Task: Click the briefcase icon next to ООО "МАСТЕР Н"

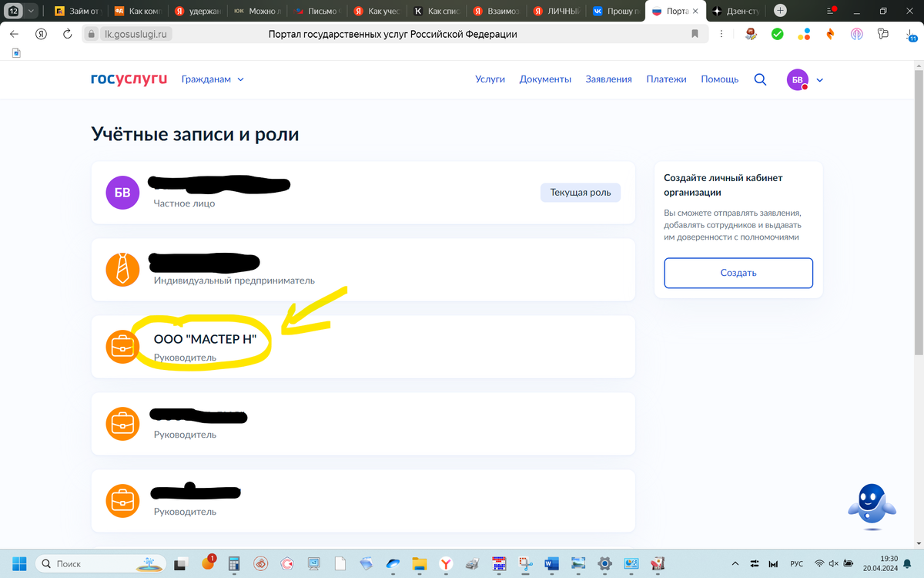Action: tap(122, 346)
